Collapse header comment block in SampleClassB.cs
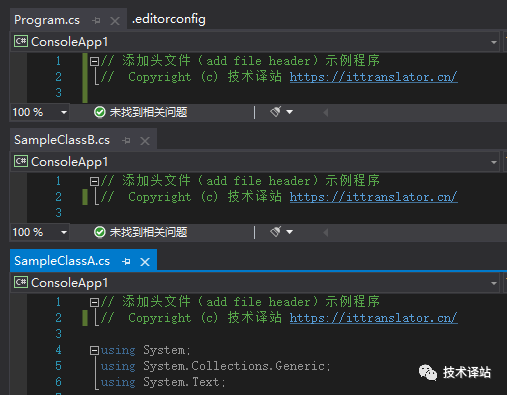The width and height of the screenshot is (507, 395). [95, 181]
